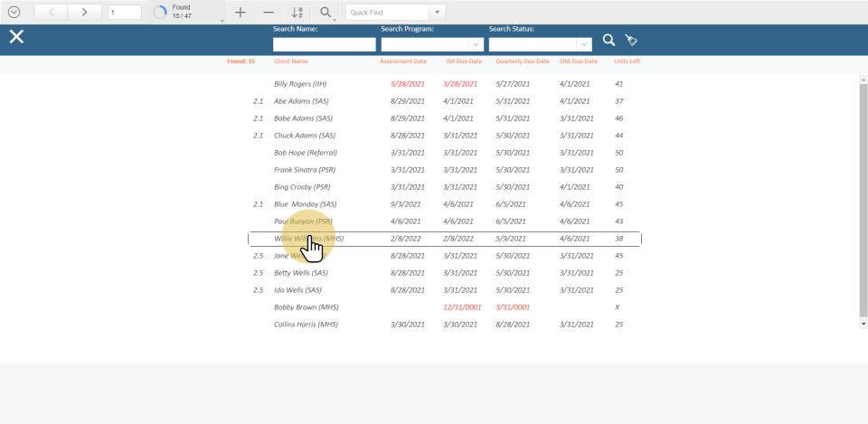The height and width of the screenshot is (424, 868).
Task: Sort by the Client Name column header
Action: (290, 61)
